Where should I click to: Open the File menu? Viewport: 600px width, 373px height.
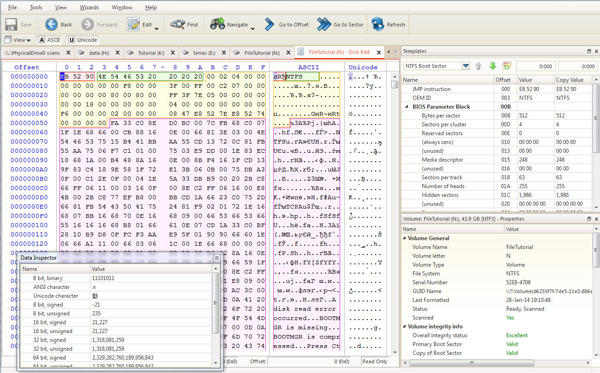[x=12, y=7]
